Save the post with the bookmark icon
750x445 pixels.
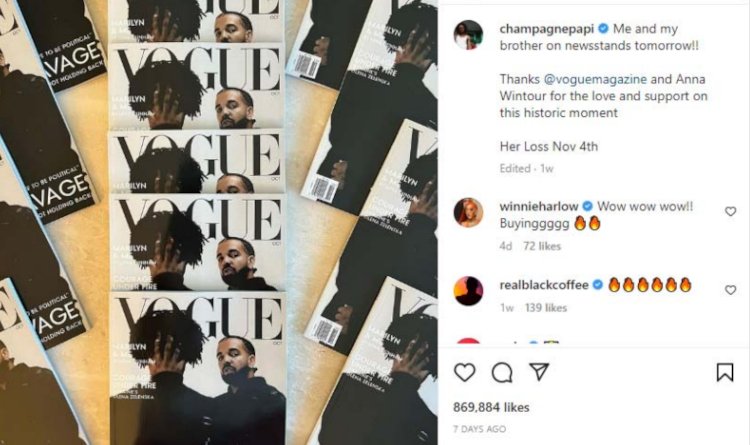click(725, 372)
